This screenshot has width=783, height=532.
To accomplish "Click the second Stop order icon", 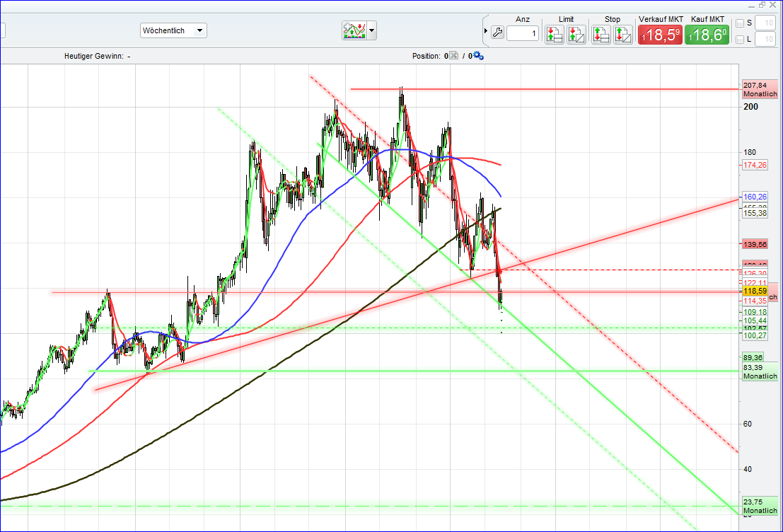I will [x=622, y=35].
